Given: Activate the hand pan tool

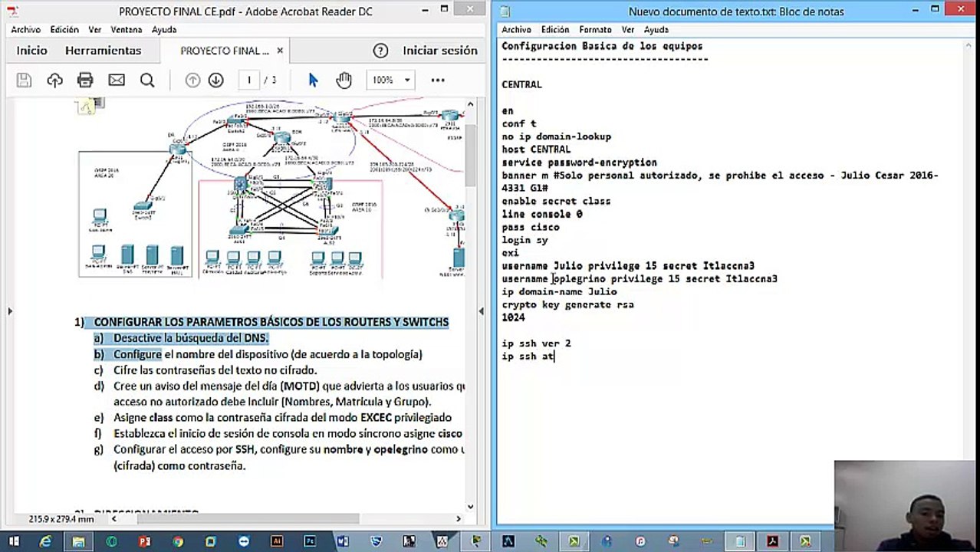Looking at the screenshot, I should tap(344, 80).
